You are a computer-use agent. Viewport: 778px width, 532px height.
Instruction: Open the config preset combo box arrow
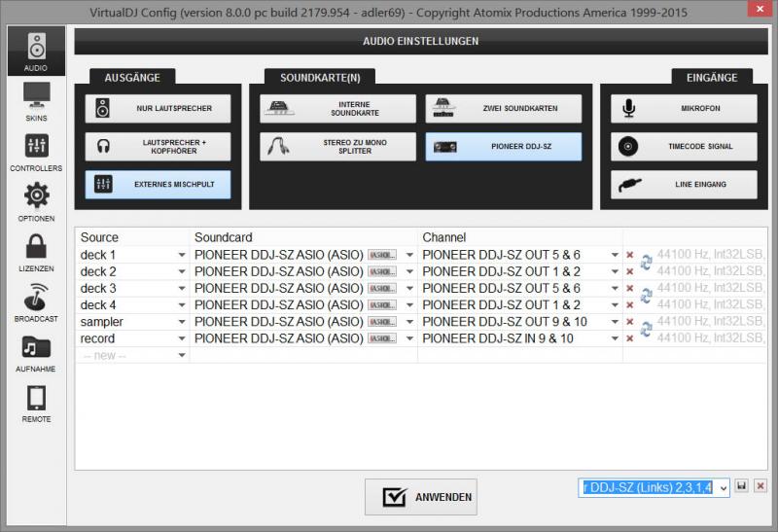click(x=724, y=488)
